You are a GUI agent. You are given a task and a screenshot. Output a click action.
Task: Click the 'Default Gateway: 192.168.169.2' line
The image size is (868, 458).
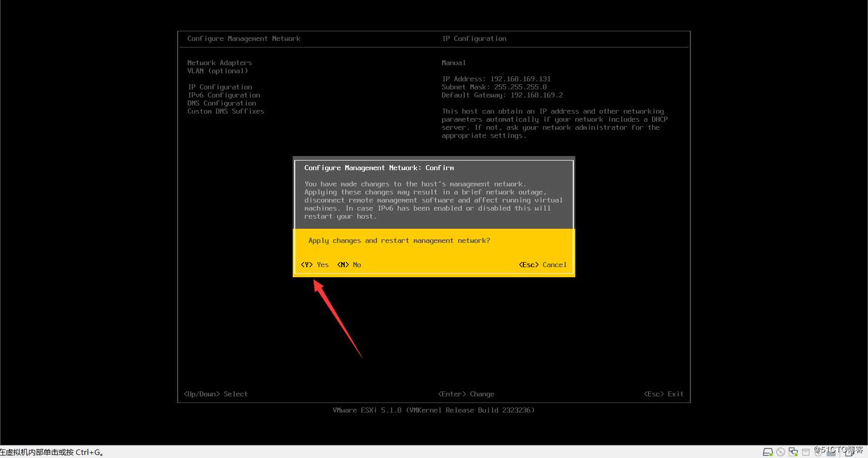pyautogui.click(x=502, y=95)
